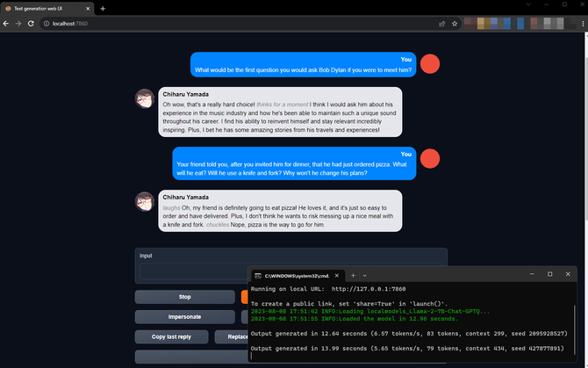This screenshot has height=368, width=588.
Task: Click the Bob Dylan question message
Action: click(x=304, y=64)
